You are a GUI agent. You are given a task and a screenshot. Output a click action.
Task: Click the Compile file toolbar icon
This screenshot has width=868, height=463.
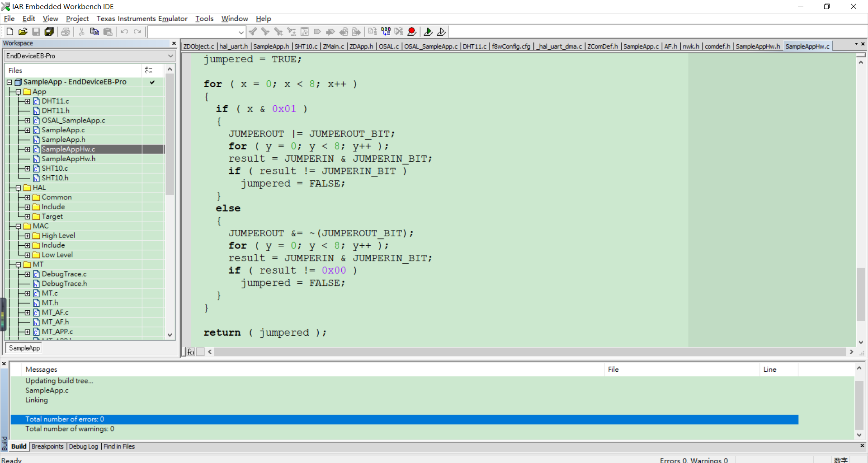click(373, 32)
